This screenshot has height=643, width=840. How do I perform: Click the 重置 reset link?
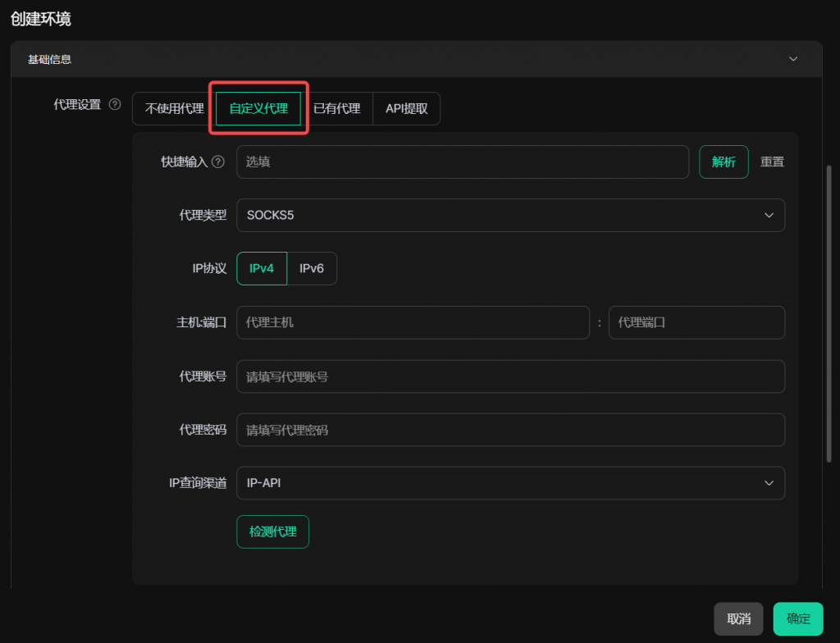[x=772, y=162]
